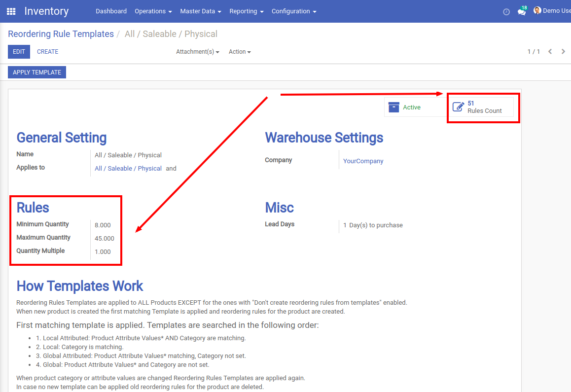Open the Reporting dropdown
Viewport: 571px width, 392px height.
click(x=246, y=11)
